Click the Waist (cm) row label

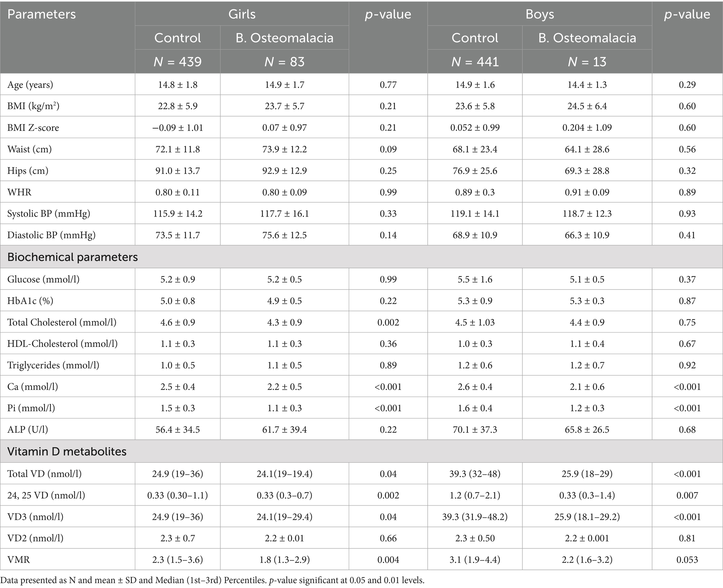pyautogui.click(x=29, y=149)
